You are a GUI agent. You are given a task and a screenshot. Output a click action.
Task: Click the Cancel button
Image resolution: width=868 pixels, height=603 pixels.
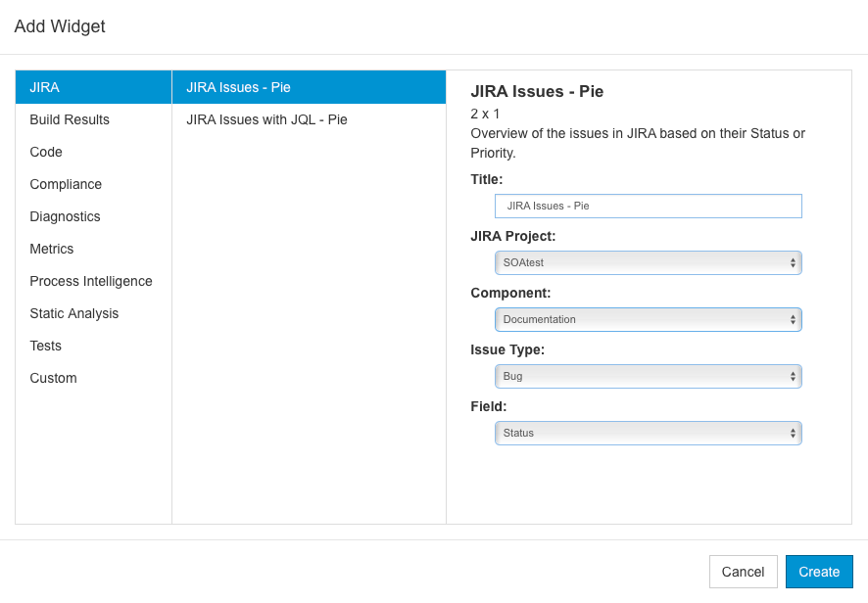[744, 572]
